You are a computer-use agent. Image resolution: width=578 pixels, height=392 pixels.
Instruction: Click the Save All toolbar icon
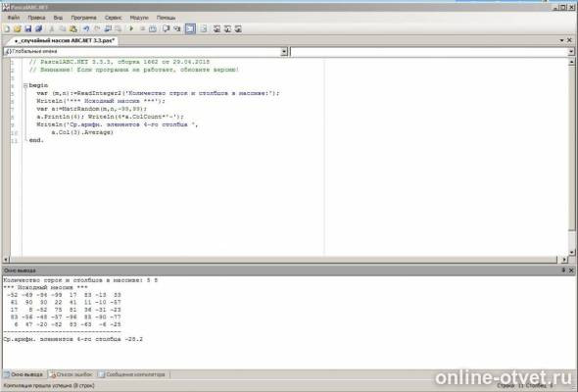39,28
